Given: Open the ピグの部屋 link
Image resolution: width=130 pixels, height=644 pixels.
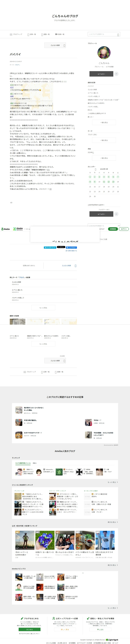Looking at the screenshot, I should coord(110,67).
